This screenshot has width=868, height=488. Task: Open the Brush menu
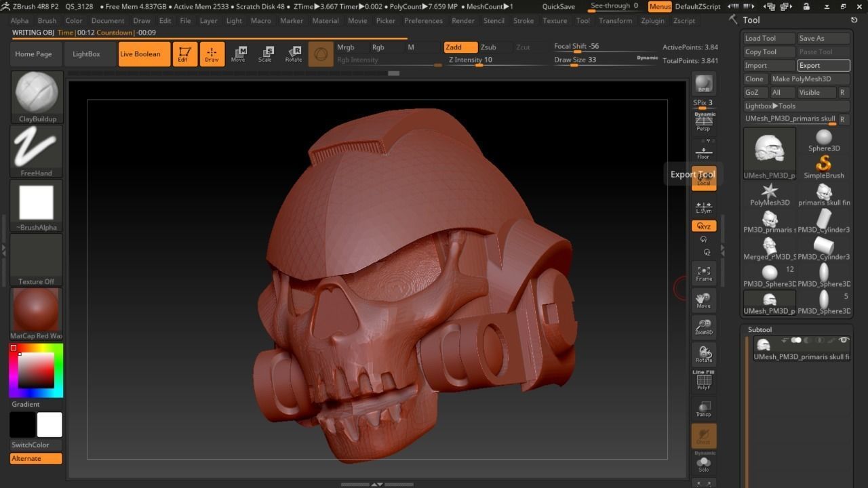tap(47, 20)
